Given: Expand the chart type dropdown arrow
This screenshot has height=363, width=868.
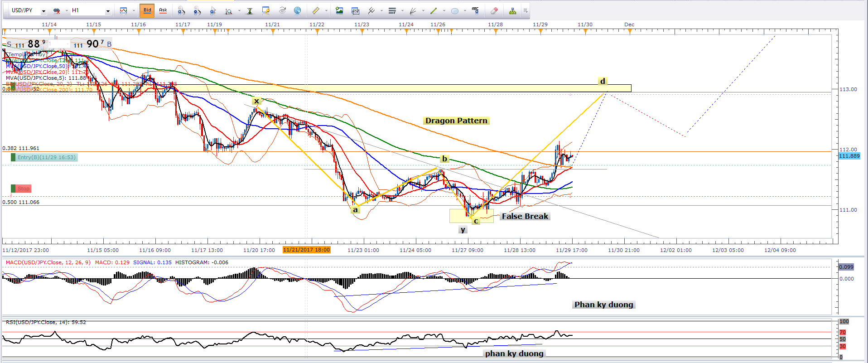Looking at the screenshot, I should tap(134, 11).
